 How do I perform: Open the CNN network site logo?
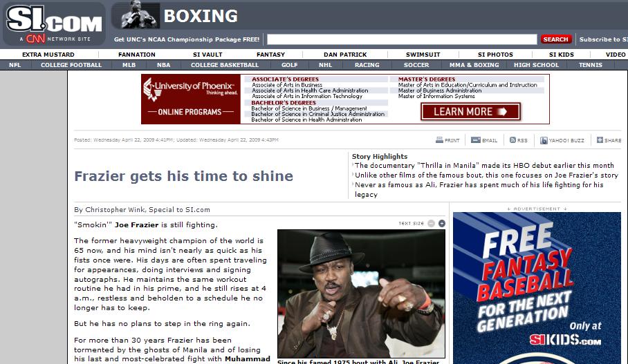coord(35,39)
